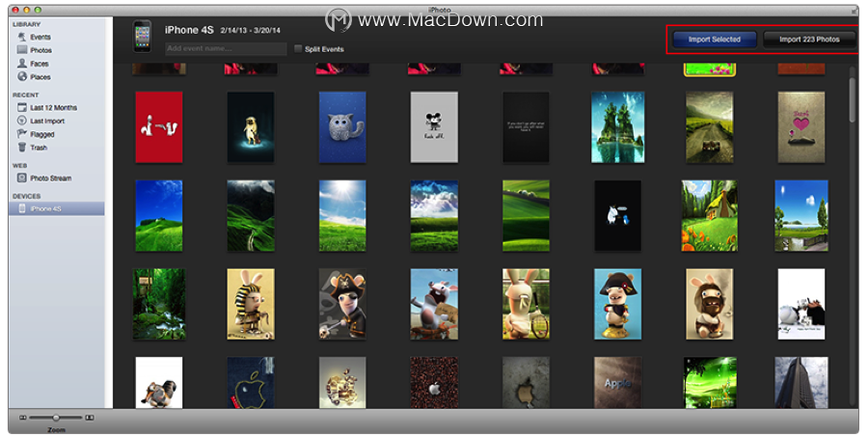Select the Last Import icon
The width and height of the screenshot is (868, 437).
click(22, 121)
